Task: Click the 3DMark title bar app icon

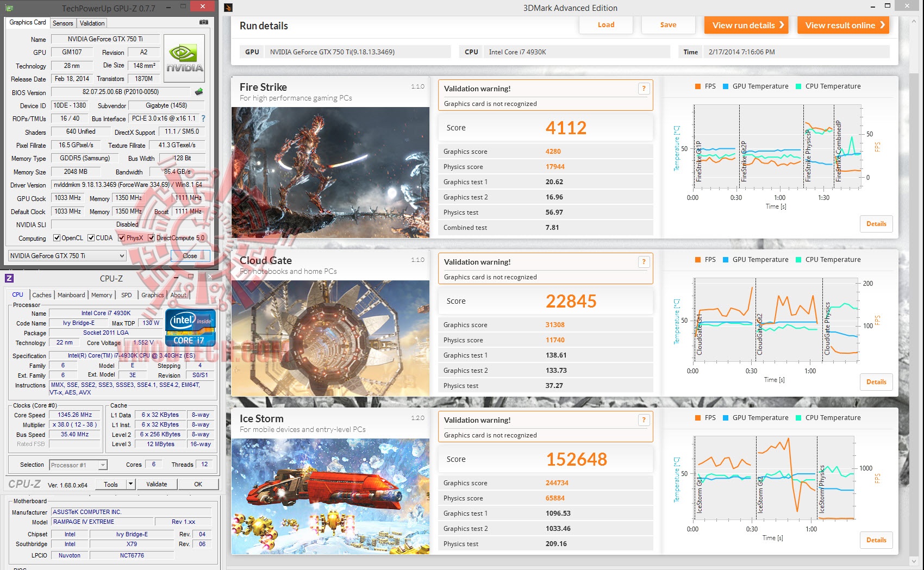Action: click(x=229, y=8)
